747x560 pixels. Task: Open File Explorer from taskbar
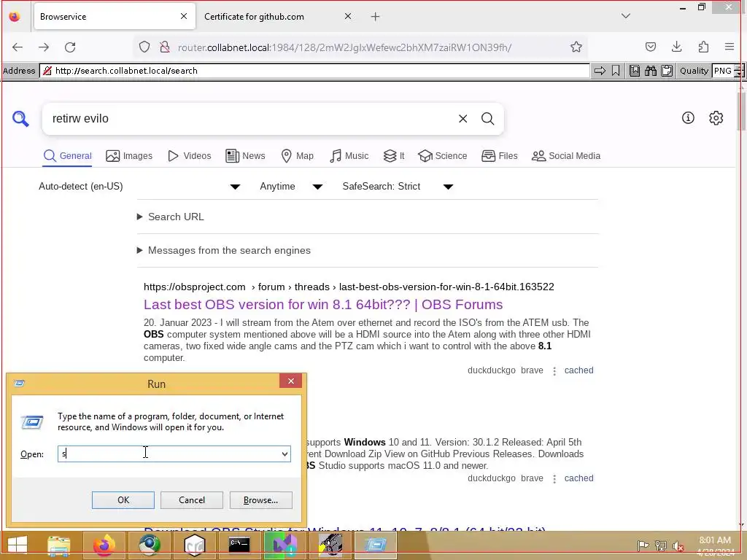(x=59, y=544)
